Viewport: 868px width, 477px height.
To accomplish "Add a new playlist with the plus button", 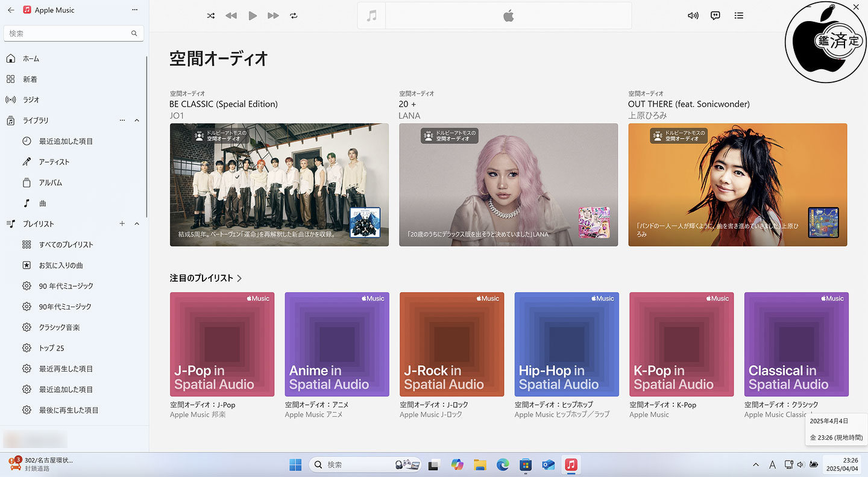I will click(x=122, y=224).
